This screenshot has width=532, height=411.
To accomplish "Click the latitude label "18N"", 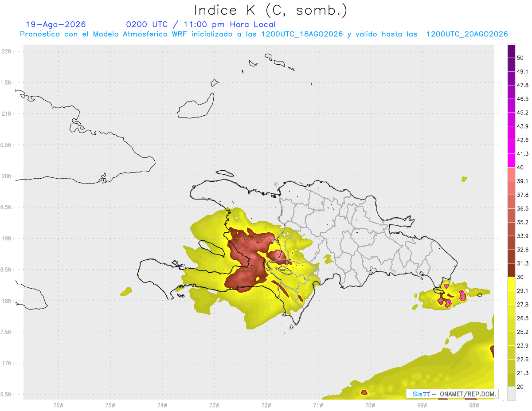I will click(x=7, y=301).
